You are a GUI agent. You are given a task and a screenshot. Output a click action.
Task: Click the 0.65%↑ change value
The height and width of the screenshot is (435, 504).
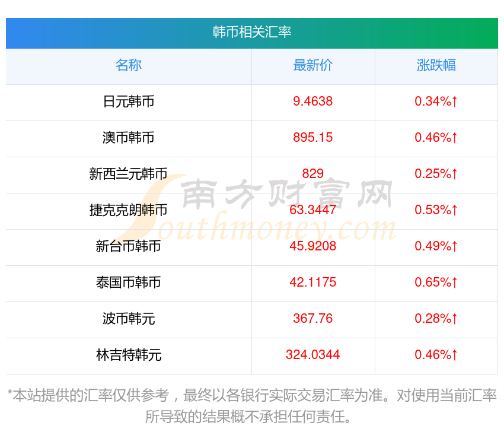(x=436, y=282)
